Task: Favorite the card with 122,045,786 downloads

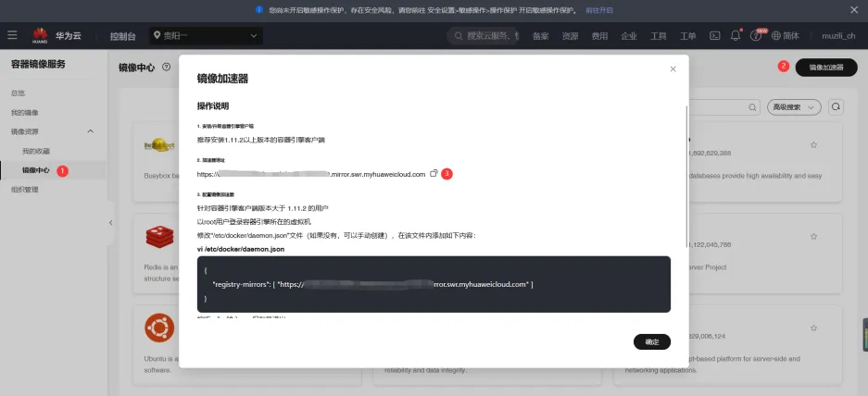Action: click(x=813, y=236)
